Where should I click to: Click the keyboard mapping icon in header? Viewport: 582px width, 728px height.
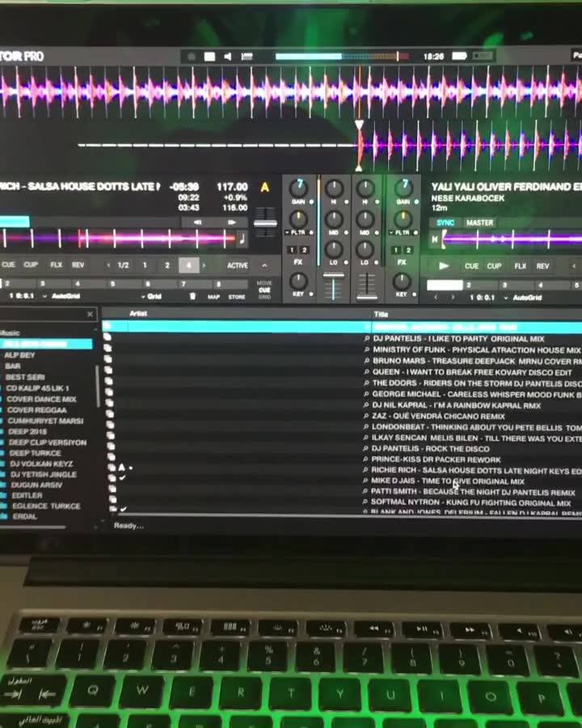click(247, 56)
